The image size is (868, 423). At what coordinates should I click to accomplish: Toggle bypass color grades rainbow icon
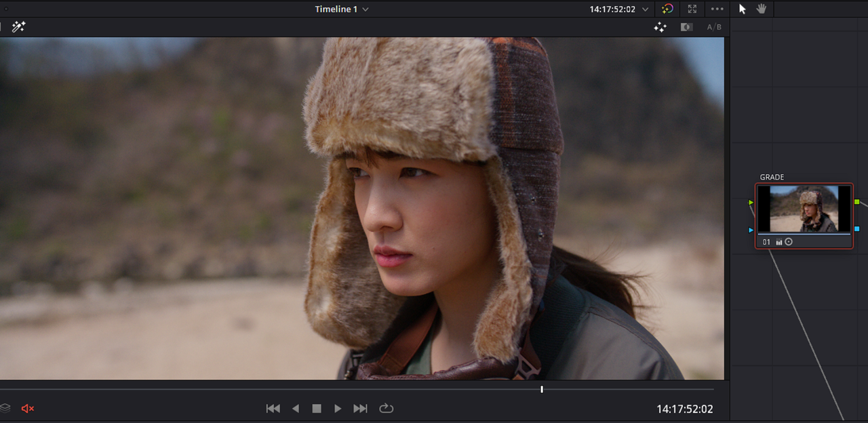click(x=668, y=9)
